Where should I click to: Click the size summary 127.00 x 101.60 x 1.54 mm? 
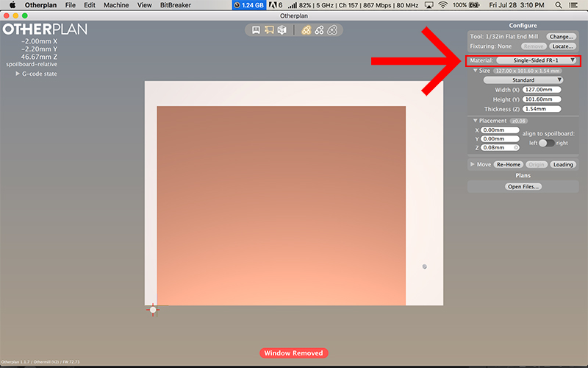coord(527,71)
